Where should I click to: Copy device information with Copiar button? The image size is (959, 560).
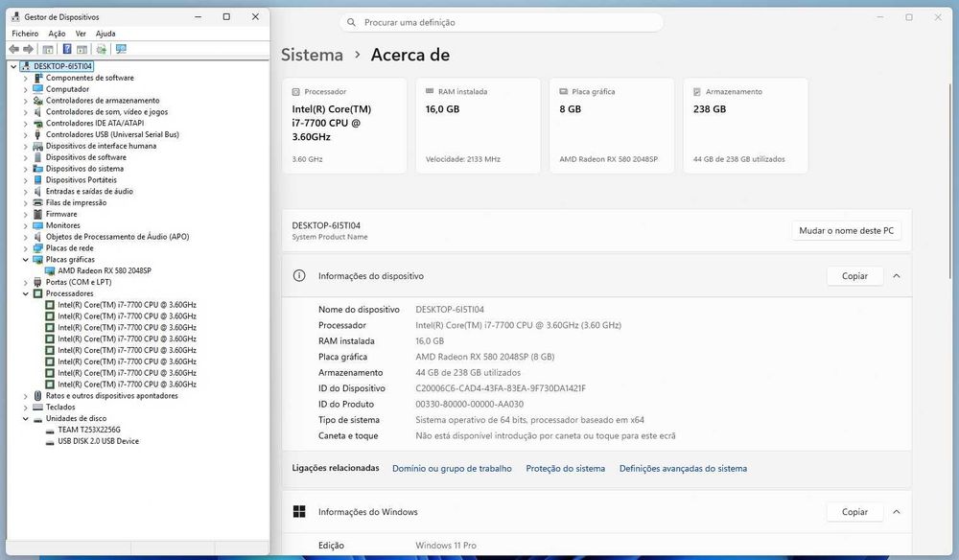854,276
